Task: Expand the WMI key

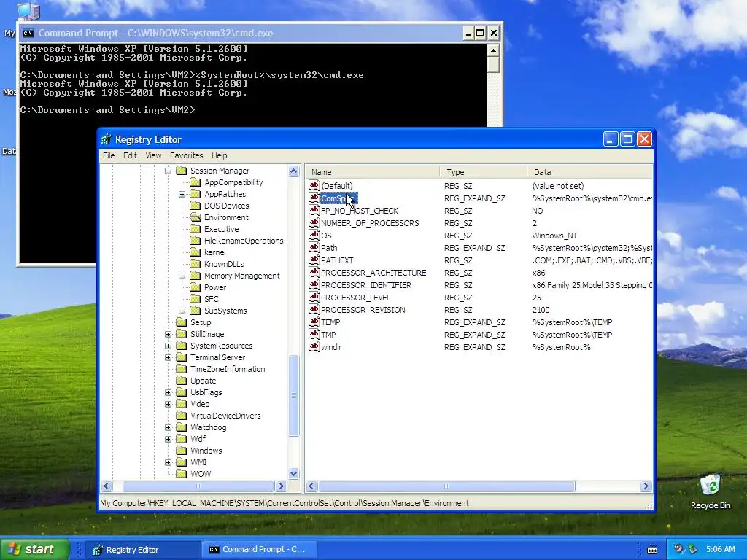Action: pos(169,462)
